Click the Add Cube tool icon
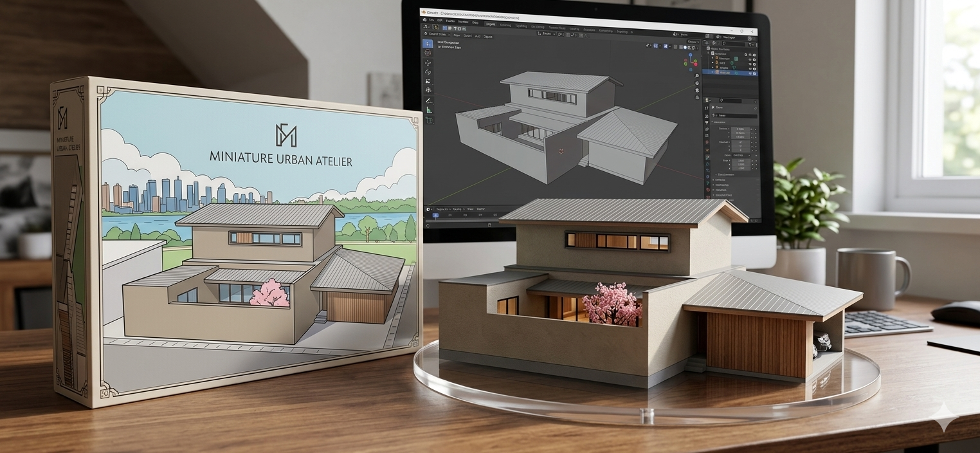This screenshot has height=453, width=980. click(x=429, y=120)
